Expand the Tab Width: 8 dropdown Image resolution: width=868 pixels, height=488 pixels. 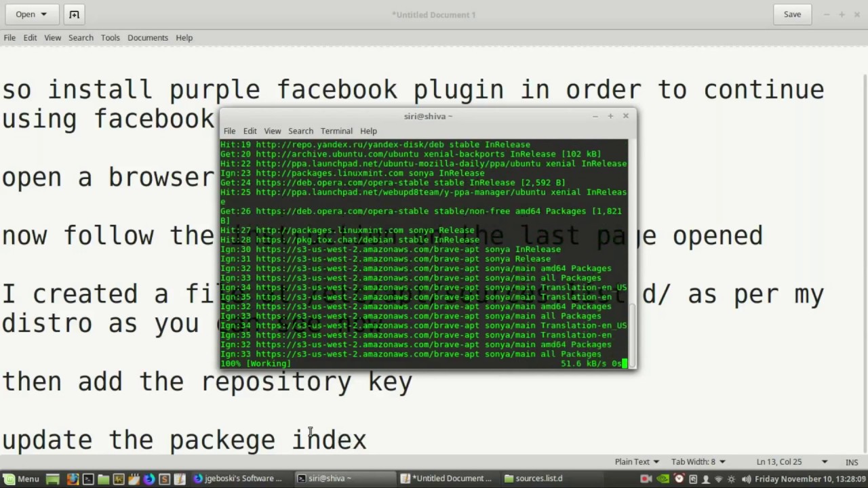click(698, 462)
